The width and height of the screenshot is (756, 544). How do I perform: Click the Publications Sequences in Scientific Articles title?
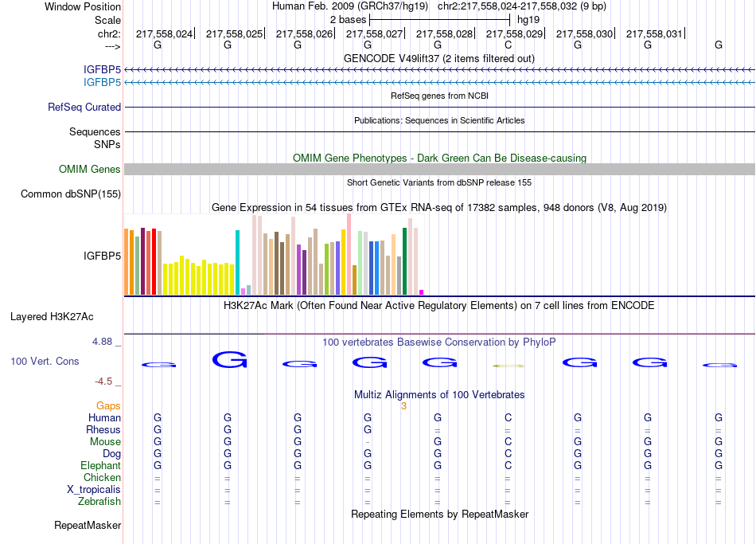(x=439, y=120)
